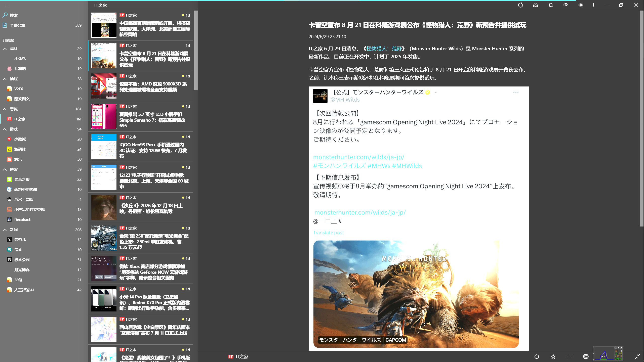Select the 少数派 feed icon
This screenshot has width=644, height=362.
(x=9, y=139)
